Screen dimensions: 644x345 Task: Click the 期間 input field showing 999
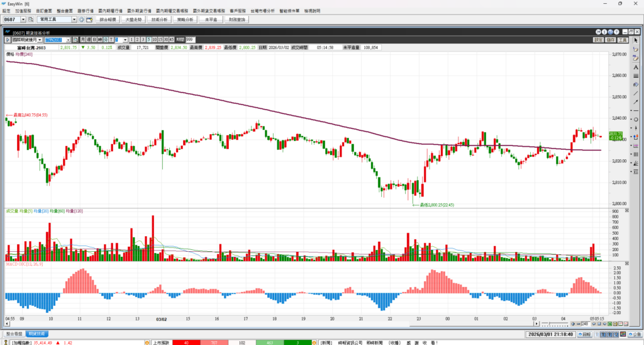[x=189, y=40]
